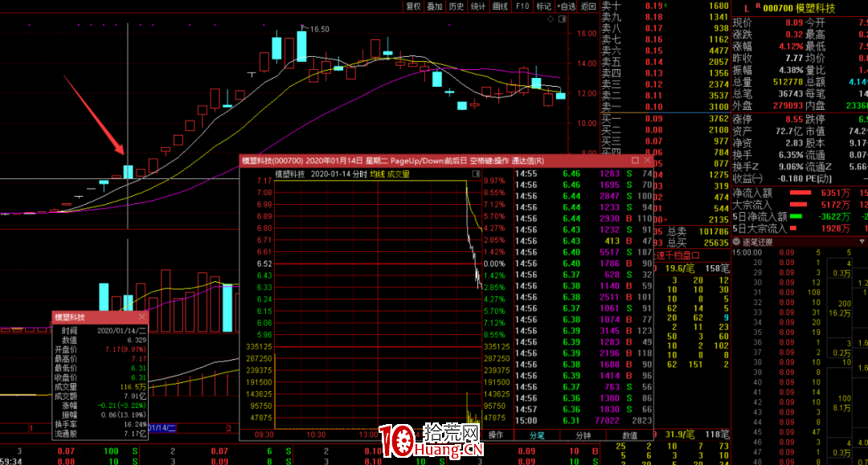Click the 均线 legend in 分时 chart
Viewport: 868px width, 465px height.
click(377, 173)
